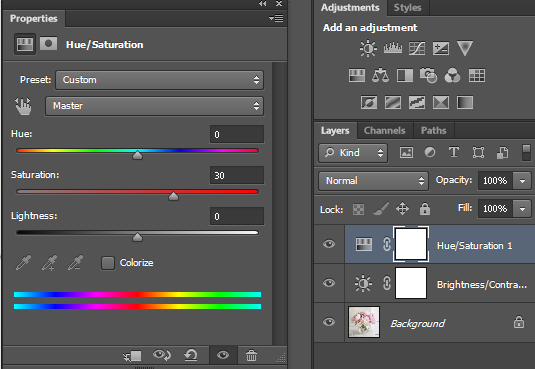The height and width of the screenshot is (369, 535).
Task: Add a Brightness/Contrast adjustment from sun icon
Action: (368, 48)
